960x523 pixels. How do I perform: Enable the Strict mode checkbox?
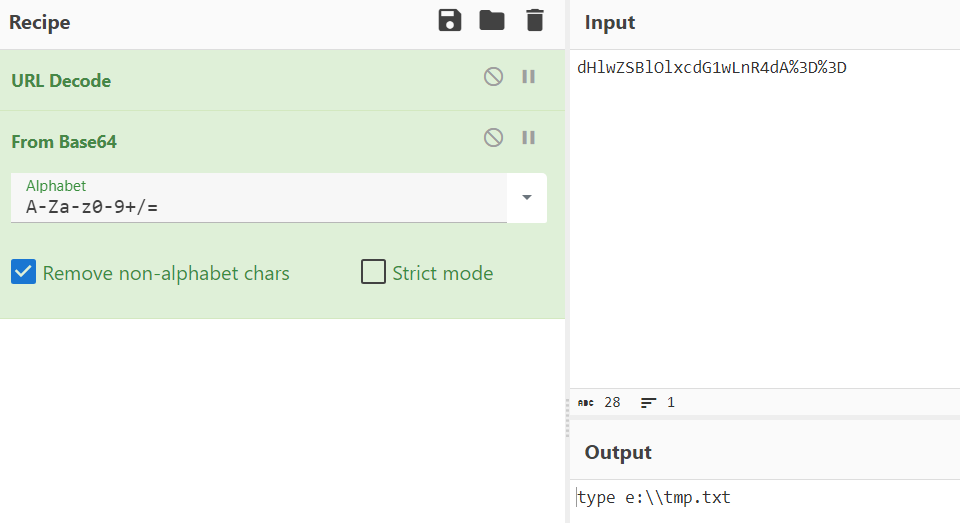(373, 272)
